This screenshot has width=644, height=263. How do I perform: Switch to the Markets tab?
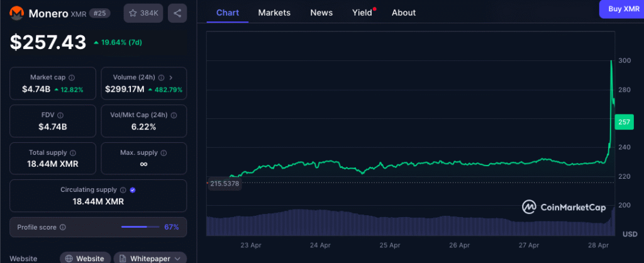(x=274, y=13)
